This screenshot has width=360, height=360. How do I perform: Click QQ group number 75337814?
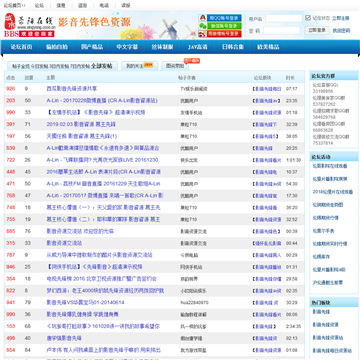coord(323,143)
